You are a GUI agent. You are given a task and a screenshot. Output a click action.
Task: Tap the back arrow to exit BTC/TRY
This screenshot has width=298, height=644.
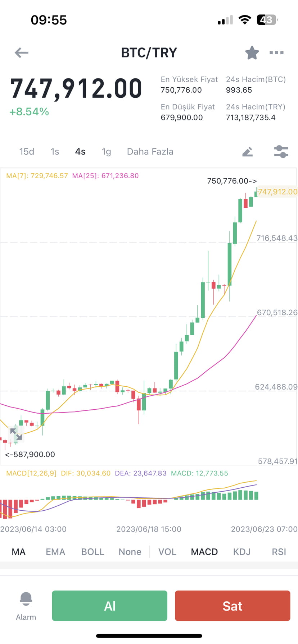point(21,52)
